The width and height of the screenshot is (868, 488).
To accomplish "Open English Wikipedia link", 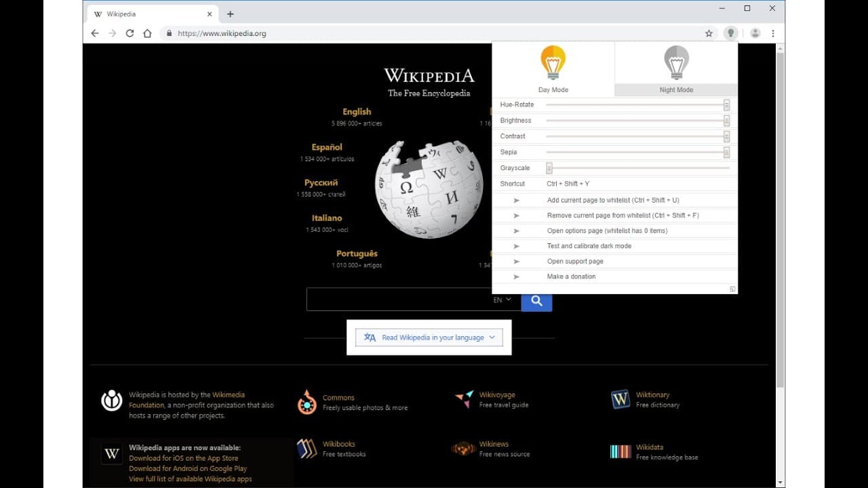I will pyautogui.click(x=357, y=112).
